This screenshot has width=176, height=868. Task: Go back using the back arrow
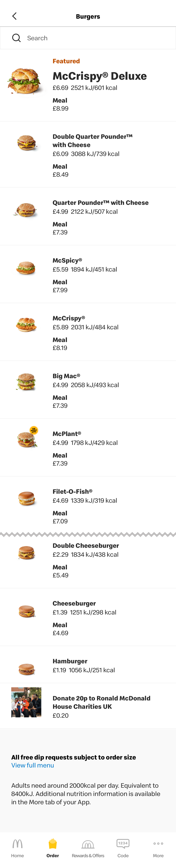pyautogui.click(x=14, y=16)
